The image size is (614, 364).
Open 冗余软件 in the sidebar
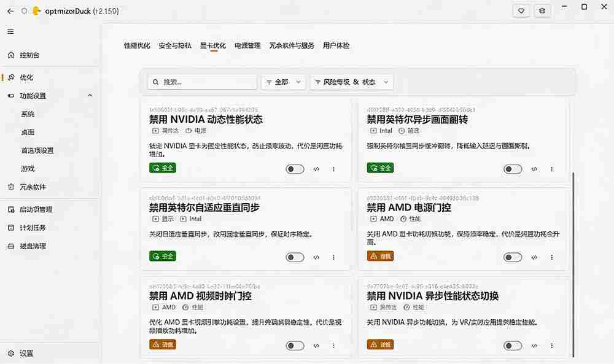(x=50, y=187)
